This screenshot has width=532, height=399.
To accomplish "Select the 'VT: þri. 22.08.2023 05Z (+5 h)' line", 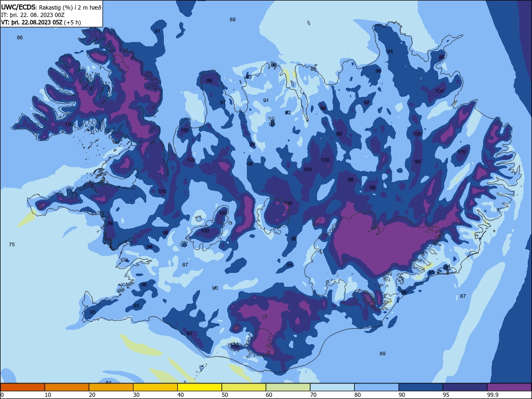I will (x=41, y=22).
